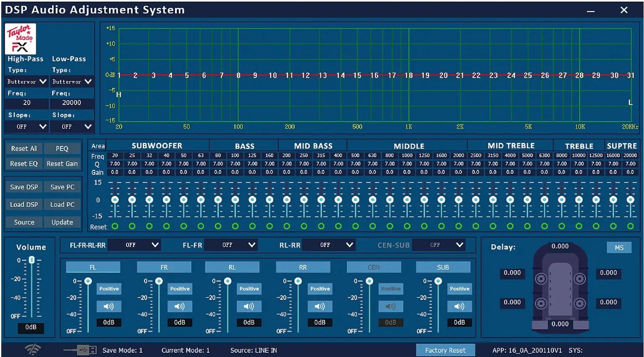
Task: Select the rear-right speaker in car diagram
Action: 579,303
